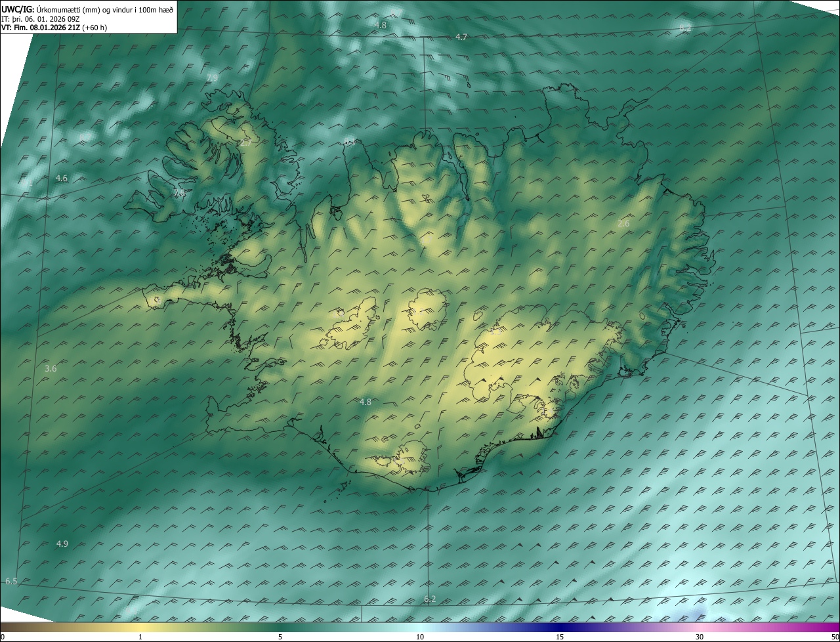840x642 pixels.
Task: Click the 6.2 value label on the map
Action: point(430,599)
